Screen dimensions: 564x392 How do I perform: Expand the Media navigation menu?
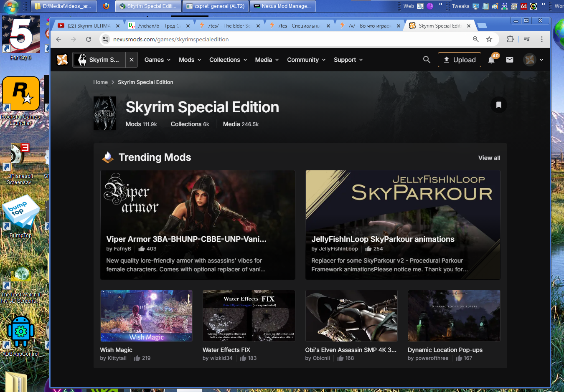click(267, 60)
